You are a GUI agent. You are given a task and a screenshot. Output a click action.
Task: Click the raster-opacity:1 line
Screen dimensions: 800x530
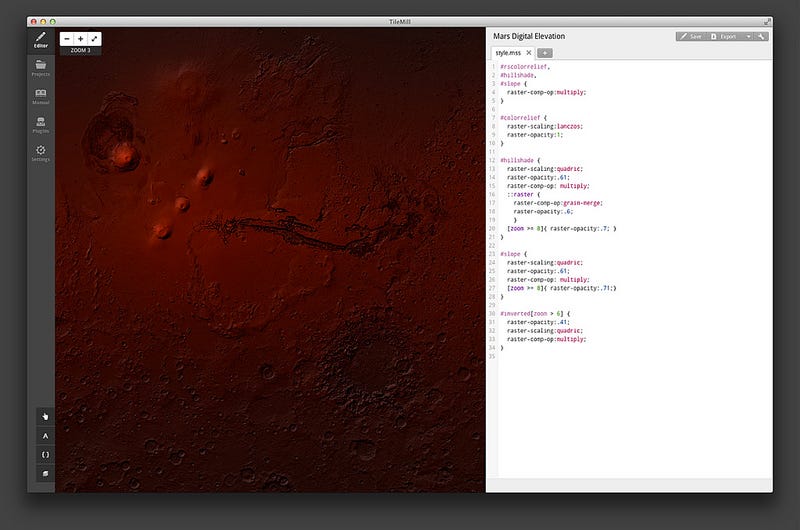point(535,135)
